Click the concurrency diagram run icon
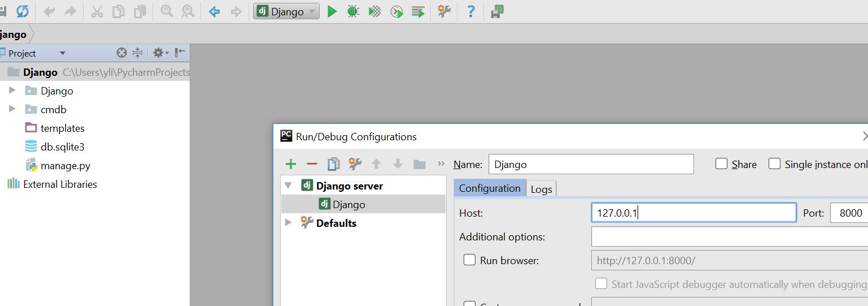The width and height of the screenshot is (868, 306). [418, 11]
